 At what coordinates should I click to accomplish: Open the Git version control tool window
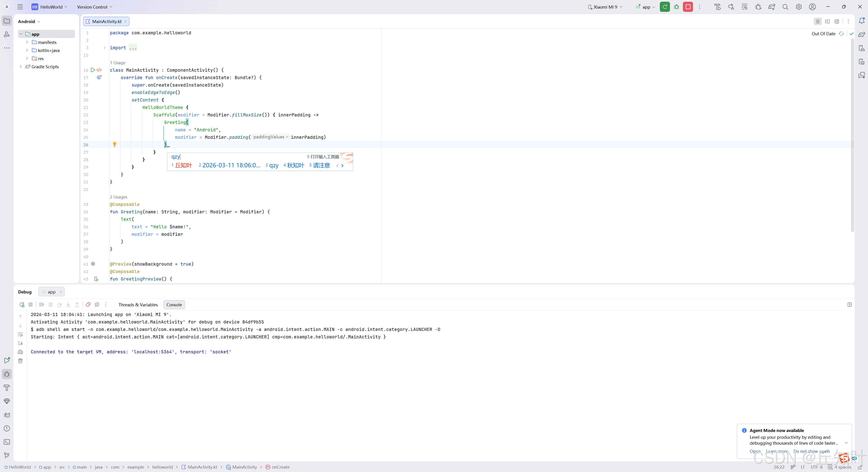coord(7,455)
